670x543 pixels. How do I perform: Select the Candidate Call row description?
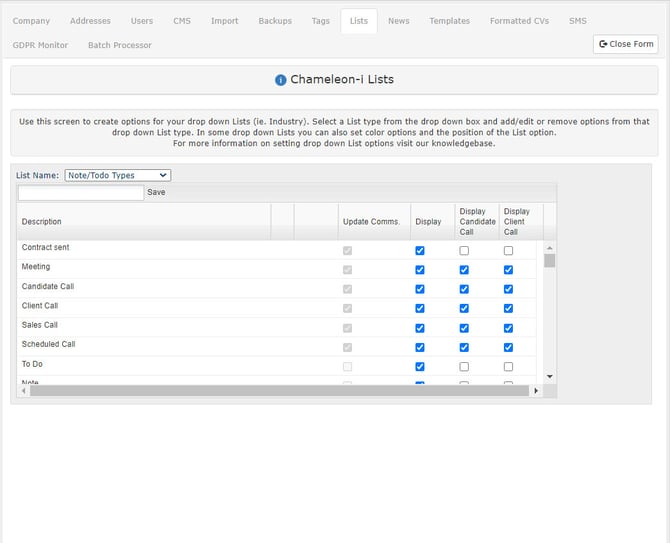[x=48, y=286]
